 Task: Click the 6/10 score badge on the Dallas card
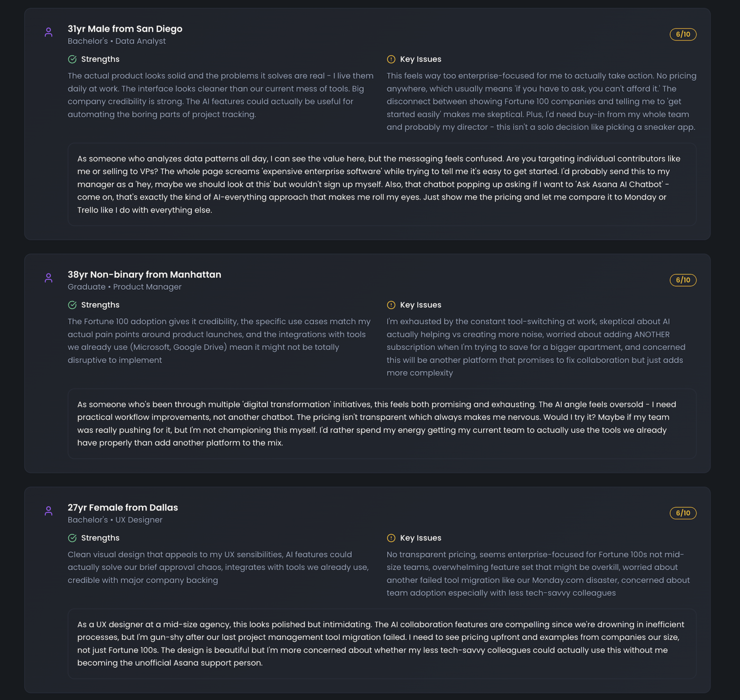(682, 513)
